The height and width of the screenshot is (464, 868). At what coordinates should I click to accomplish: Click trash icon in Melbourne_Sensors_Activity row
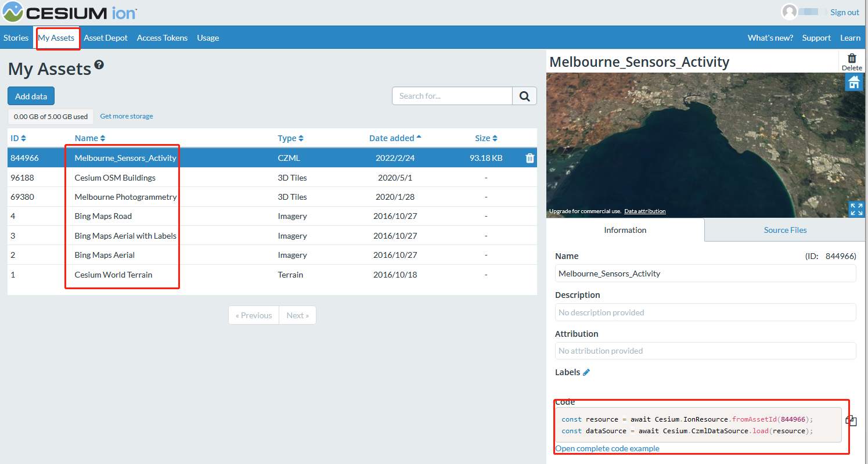click(x=530, y=158)
